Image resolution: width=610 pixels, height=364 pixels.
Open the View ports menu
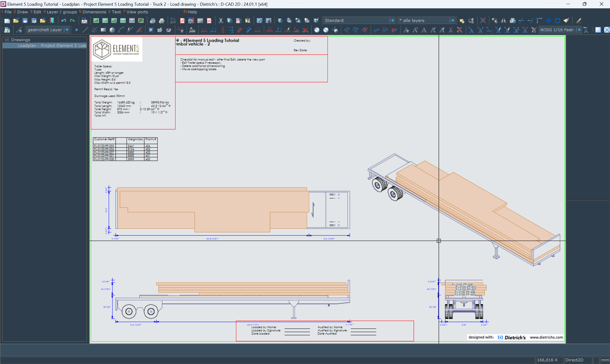137,12
